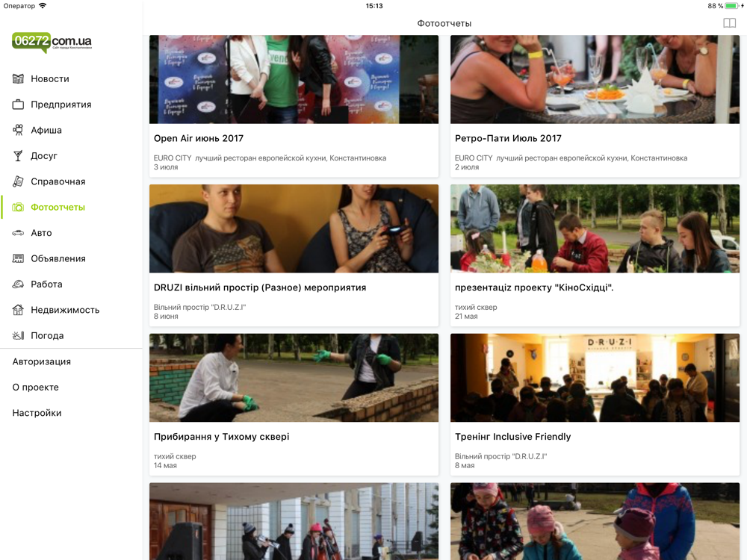The image size is (747, 560).
Task: Go to О проекте page
Action: 36,387
